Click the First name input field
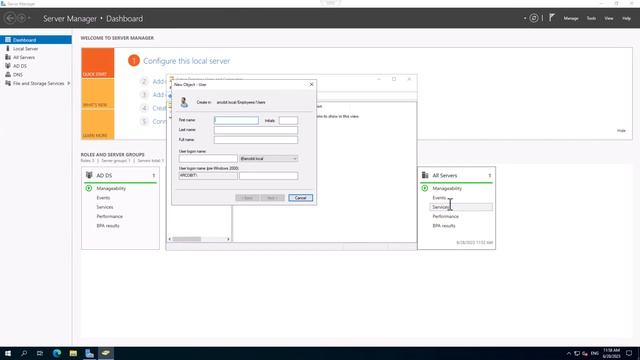This screenshot has width=640, height=360. [236, 120]
